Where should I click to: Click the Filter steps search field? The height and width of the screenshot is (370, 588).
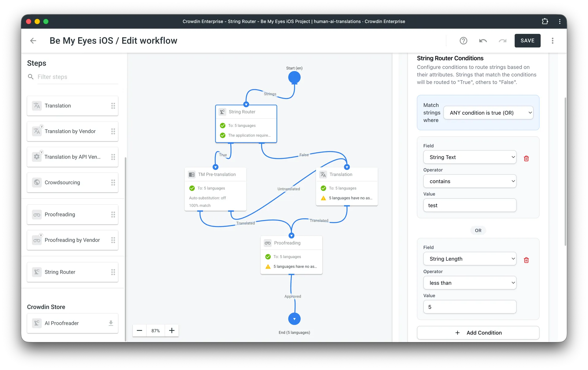click(77, 77)
